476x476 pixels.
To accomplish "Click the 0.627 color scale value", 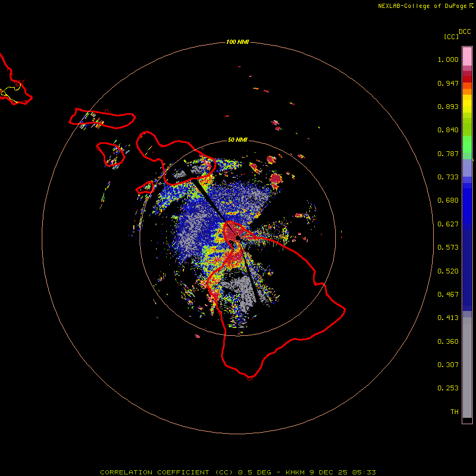I will click(448, 224).
